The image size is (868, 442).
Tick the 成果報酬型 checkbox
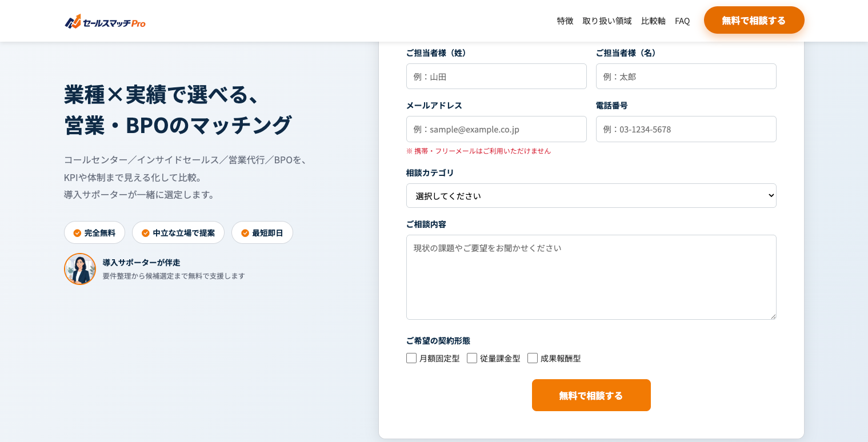point(533,358)
